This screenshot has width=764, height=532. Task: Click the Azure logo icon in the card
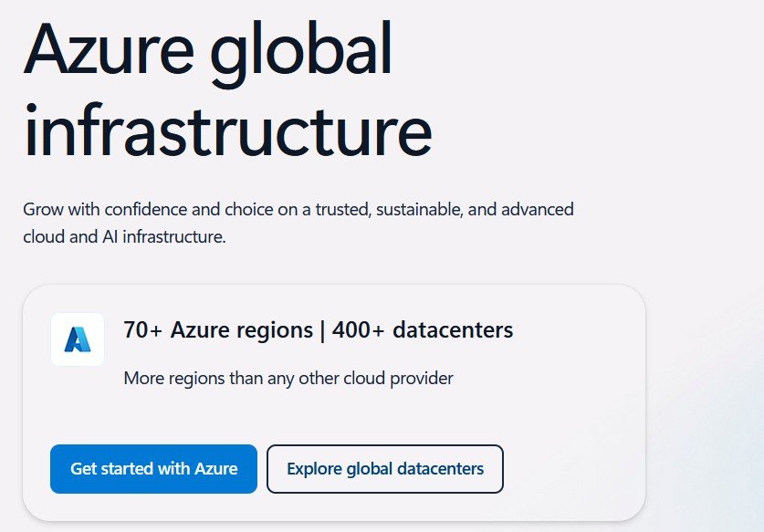pyautogui.click(x=77, y=339)
